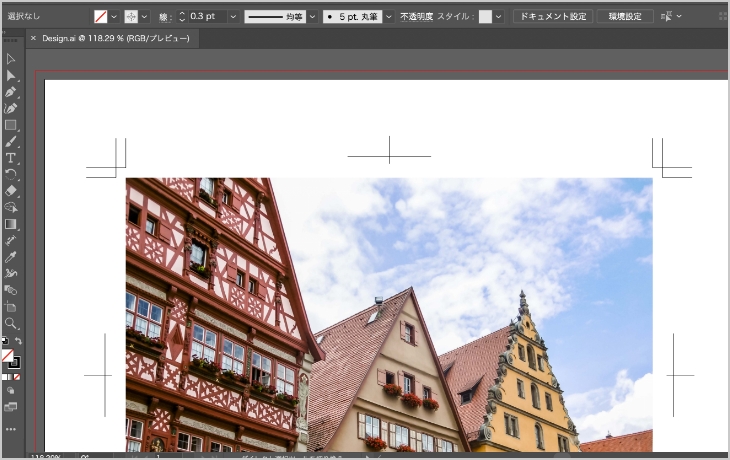730x460 pixels.
Task: Click the drawing mode icon
Action: [x=11, y=391]
